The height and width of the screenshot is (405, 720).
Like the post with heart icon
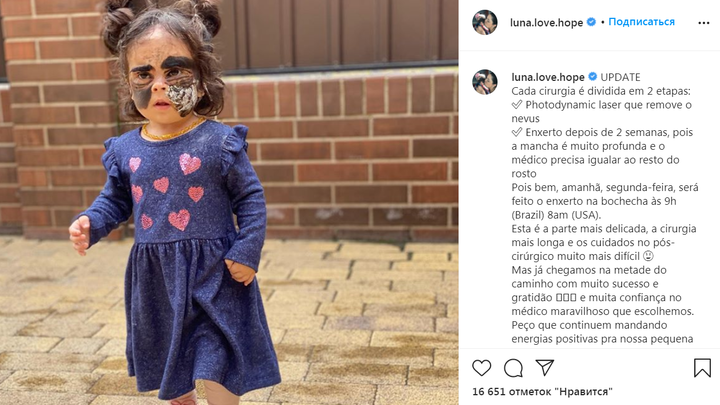tap(481, 368)
